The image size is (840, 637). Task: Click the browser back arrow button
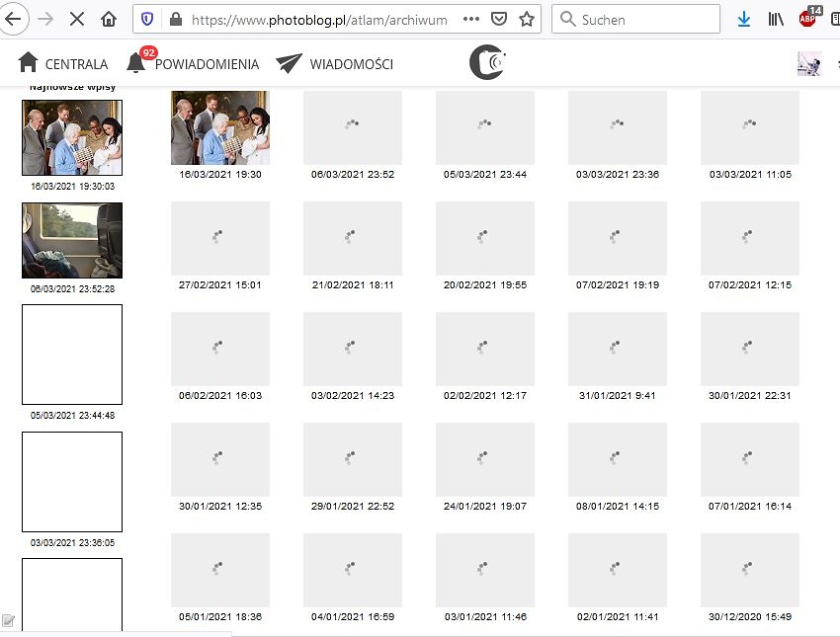point(13,20)
